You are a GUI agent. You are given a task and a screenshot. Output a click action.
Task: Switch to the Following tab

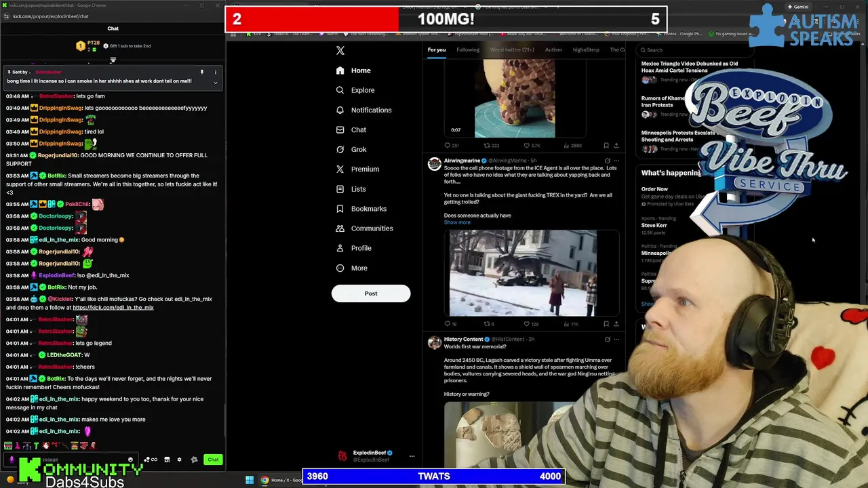468,49
